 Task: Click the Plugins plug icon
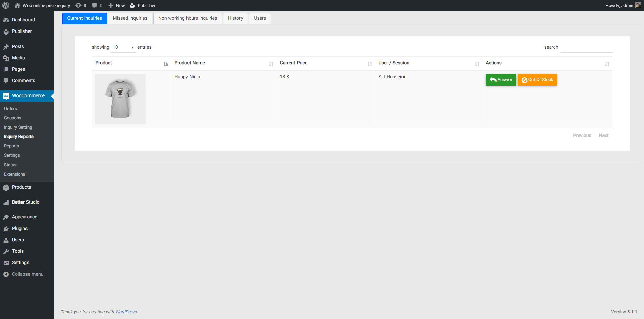6,229
